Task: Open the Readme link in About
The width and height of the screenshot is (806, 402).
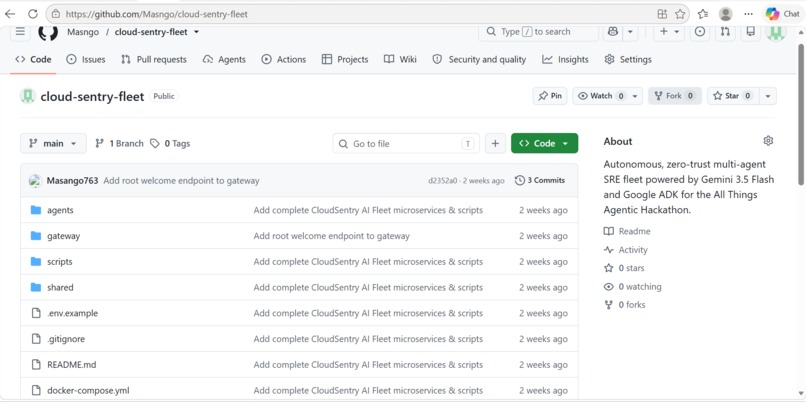Action: [x=627, y=231]
